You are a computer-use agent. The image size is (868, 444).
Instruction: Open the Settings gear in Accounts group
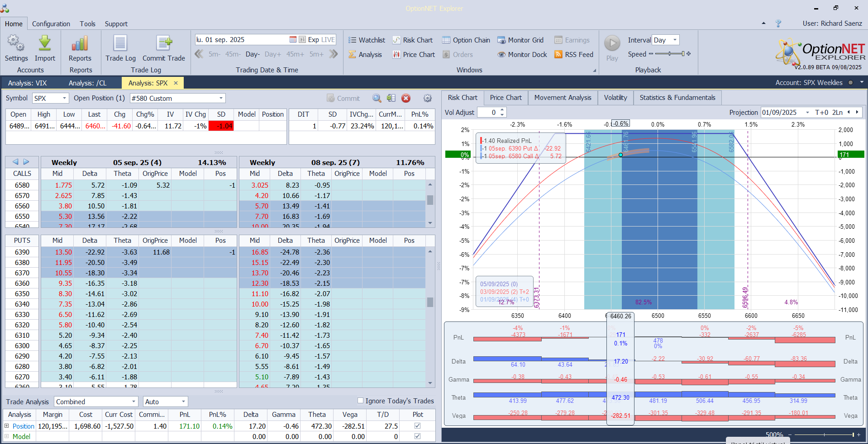tap(16, 48)
